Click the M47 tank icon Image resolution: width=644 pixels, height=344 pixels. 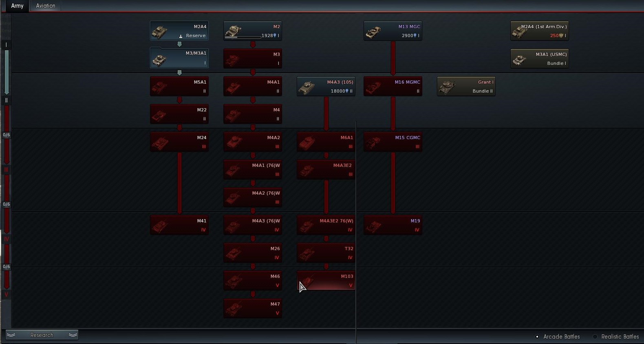pyautogui.click(x=233, y=309)
